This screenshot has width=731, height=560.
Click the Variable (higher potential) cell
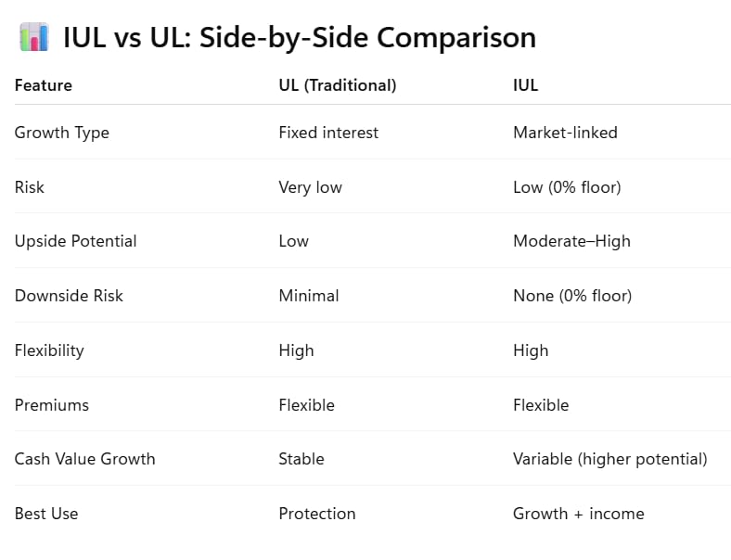tap(610, 459)
